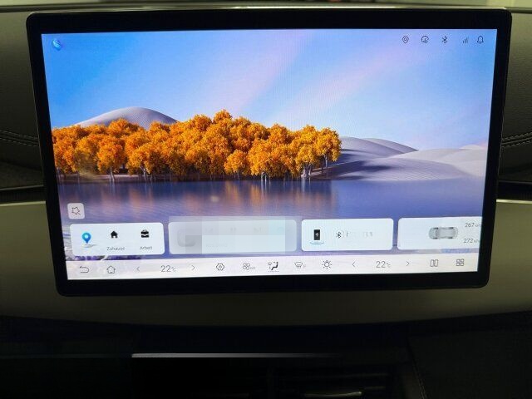This screenshot has height=399, width=532.
Task: Open the map location pin in navigation card
Action: (x=86, y=239)
